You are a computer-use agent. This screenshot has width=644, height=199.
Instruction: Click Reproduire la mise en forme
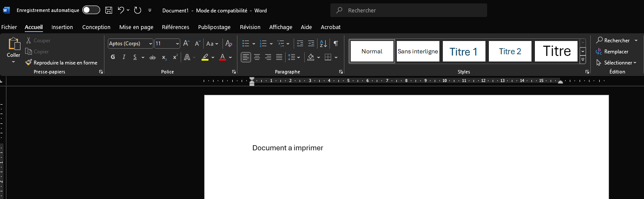click(x=61, y=63)
